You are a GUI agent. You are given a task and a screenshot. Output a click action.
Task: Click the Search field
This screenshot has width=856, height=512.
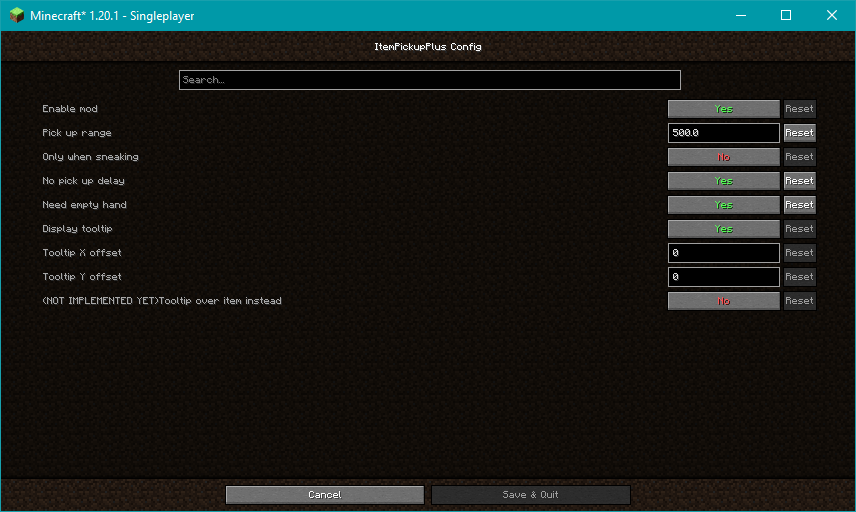coord(430,80)
